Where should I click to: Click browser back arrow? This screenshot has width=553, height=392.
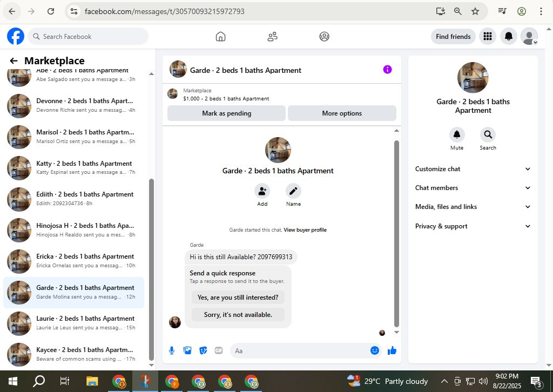(12, 11)
